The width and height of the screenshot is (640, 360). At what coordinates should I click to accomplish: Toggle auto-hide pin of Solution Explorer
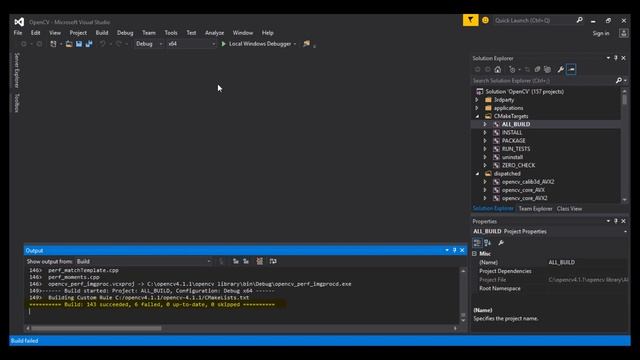click(616, 58)
